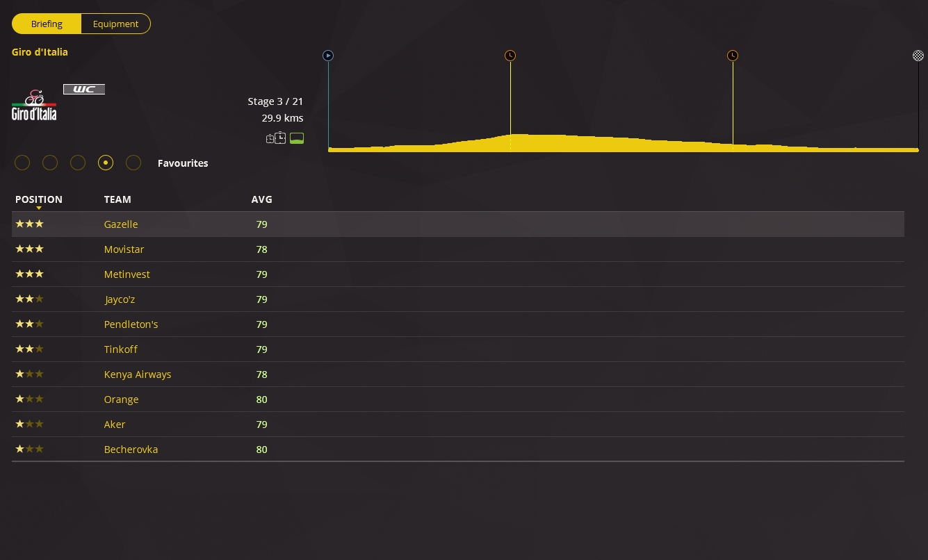Screen dimensions: 928x560
Task: Sort by the AVG column header
Action: [262, 199]
